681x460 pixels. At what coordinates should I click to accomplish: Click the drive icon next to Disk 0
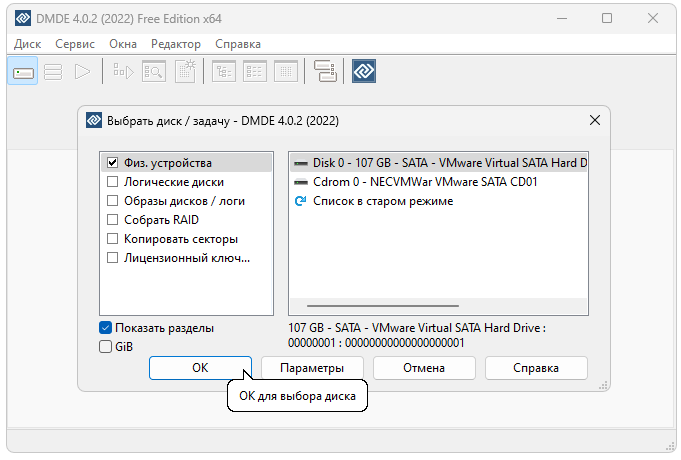[x=301, y=163]
